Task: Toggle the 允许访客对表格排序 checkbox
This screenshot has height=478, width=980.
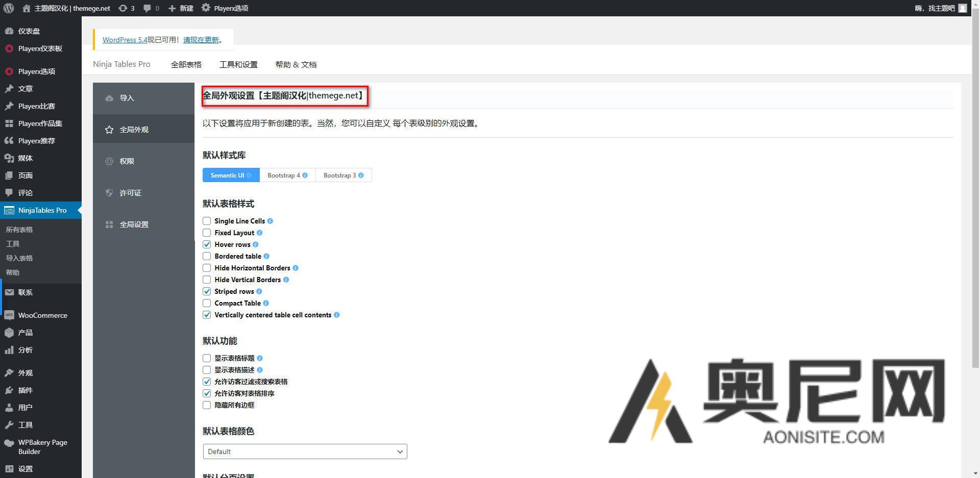Action: coord(207,393)
